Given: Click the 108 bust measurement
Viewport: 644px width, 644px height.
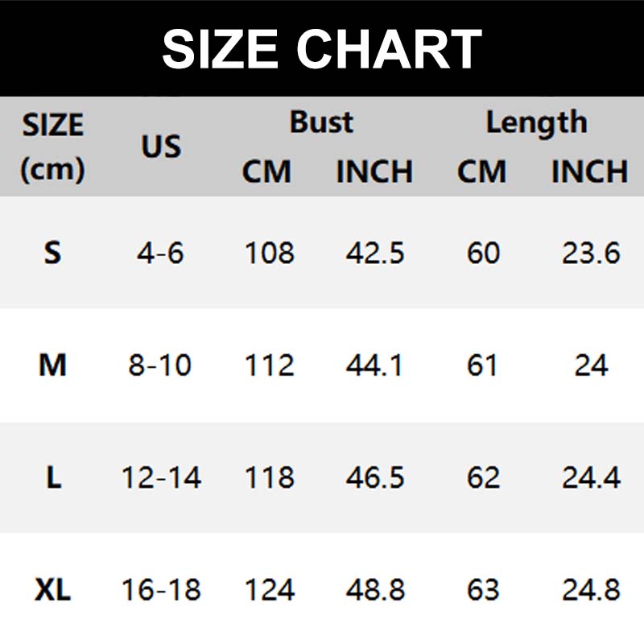Looking at the screenshot, I should [269, 254].
